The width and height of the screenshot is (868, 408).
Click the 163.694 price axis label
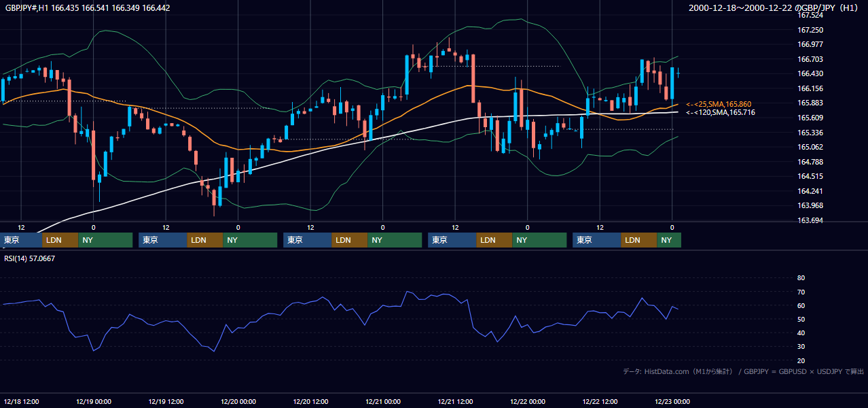[810, 220]
